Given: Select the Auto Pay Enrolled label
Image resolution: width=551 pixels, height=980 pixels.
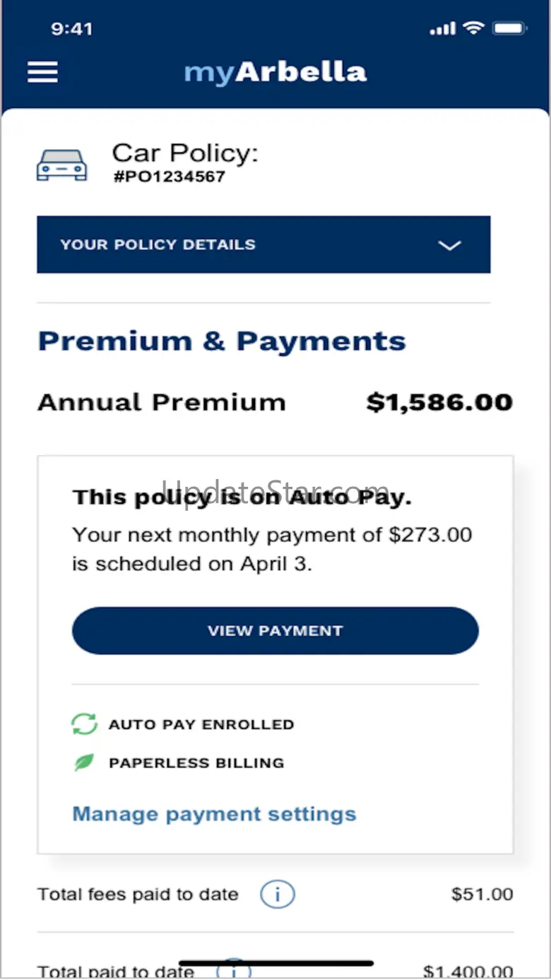Looking at the screenshot, I should [x=201, y=724].
